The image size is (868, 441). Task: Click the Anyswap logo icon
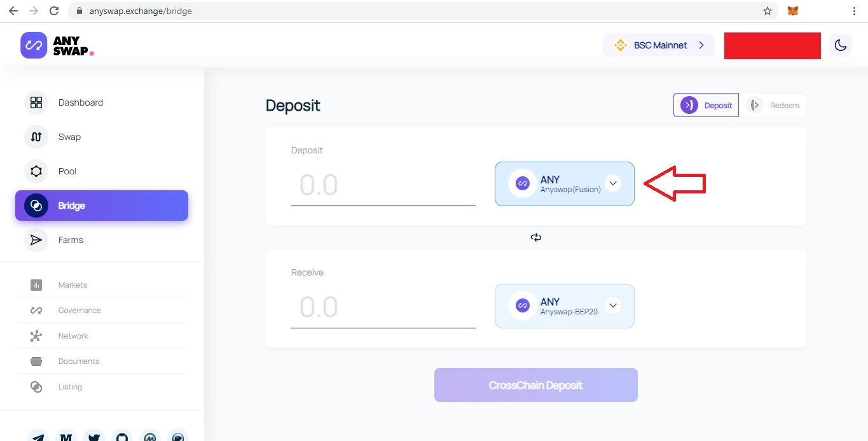pyautogui.click(x=34, y=45)
